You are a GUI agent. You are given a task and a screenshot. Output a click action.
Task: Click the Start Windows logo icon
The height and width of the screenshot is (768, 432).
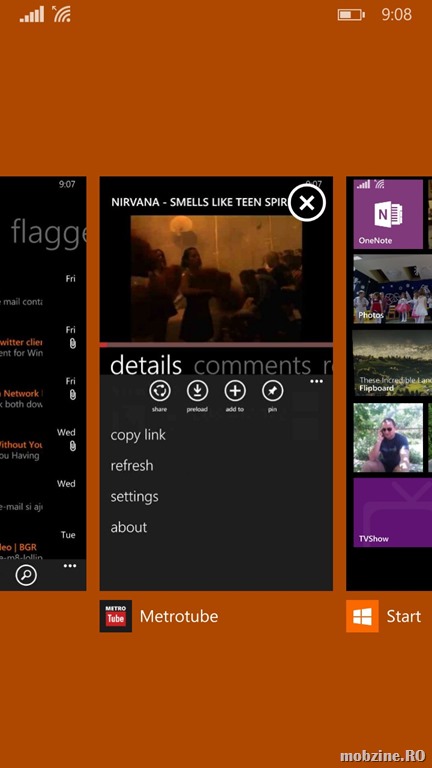tap(362, 616)
